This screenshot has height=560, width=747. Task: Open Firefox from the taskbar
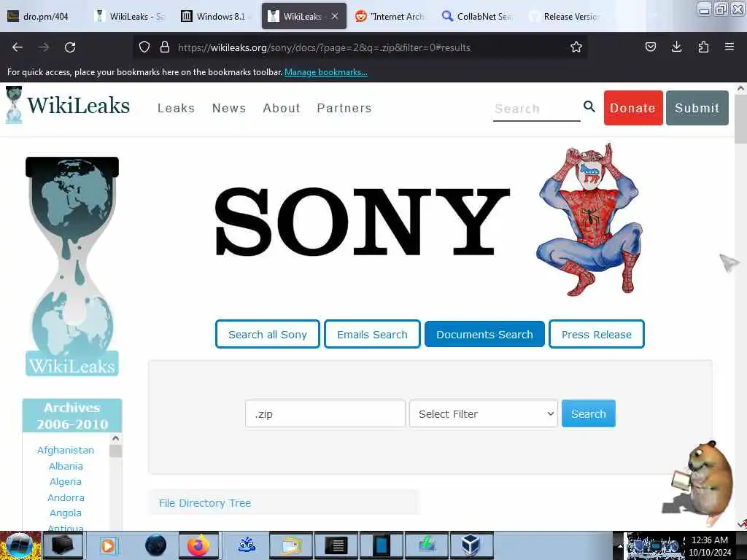coord(198,545)
